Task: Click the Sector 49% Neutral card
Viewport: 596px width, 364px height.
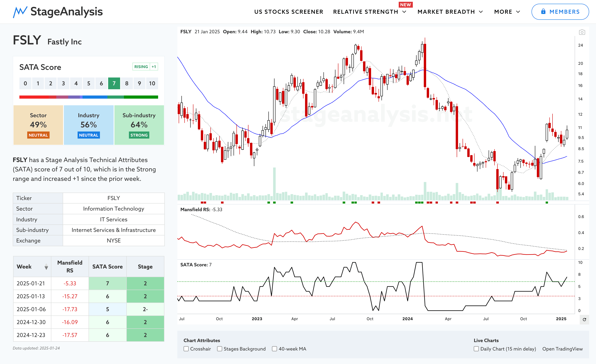Action: (38, 125)
